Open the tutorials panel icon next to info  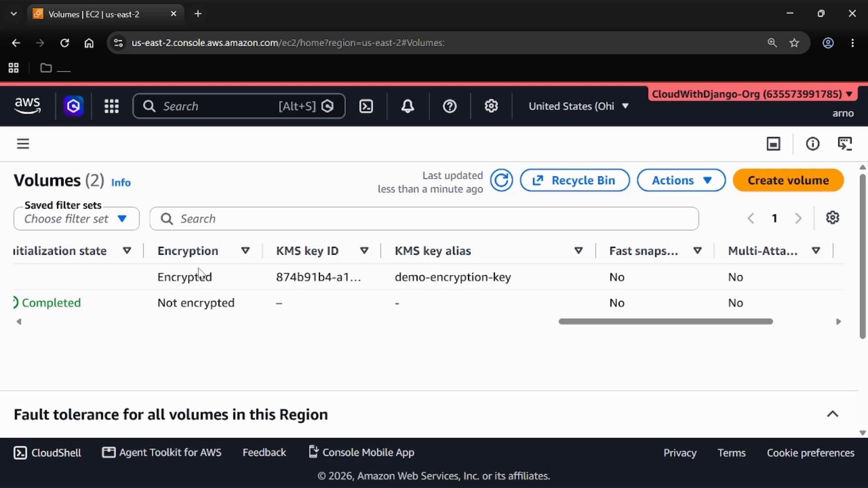[845, 144]
